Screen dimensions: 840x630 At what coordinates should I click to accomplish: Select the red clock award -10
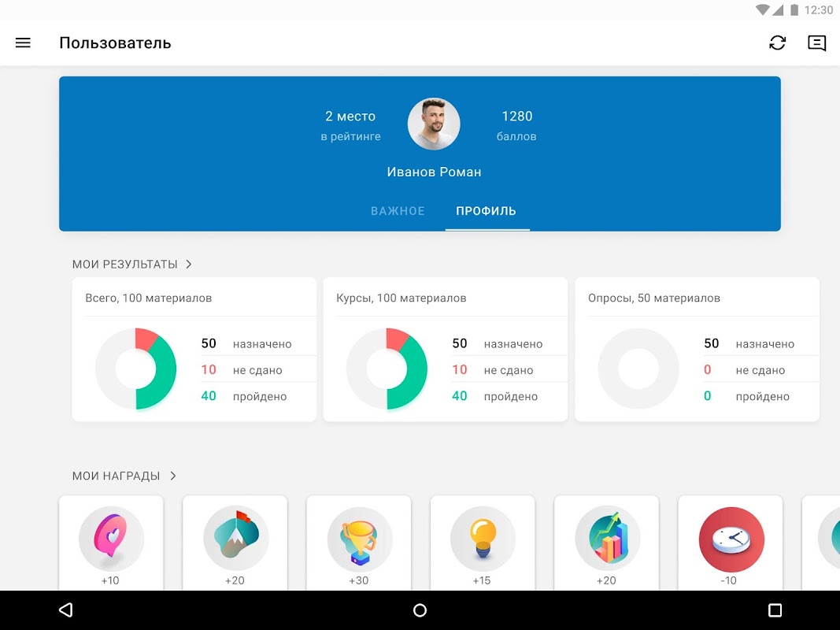pos(731,543)
